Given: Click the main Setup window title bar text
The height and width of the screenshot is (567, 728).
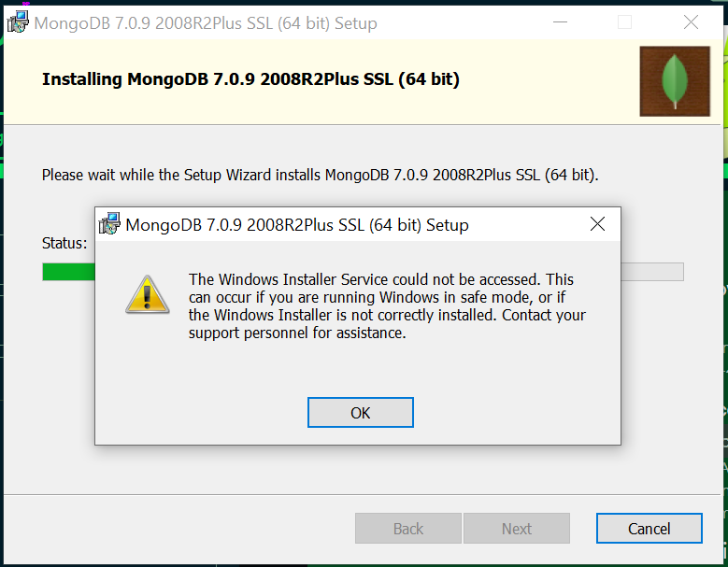Looking at the screenshot, I should (205, 23).
